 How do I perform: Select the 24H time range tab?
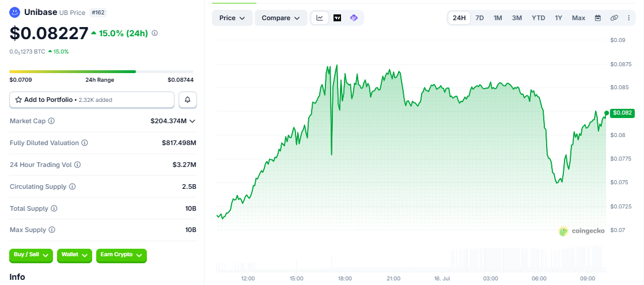(x=459, y=18)
